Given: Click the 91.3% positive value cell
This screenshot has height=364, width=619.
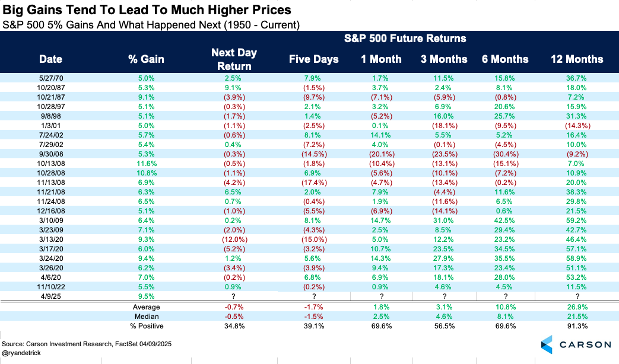Looking at the screenshot, I should click(x=576, y=325).
